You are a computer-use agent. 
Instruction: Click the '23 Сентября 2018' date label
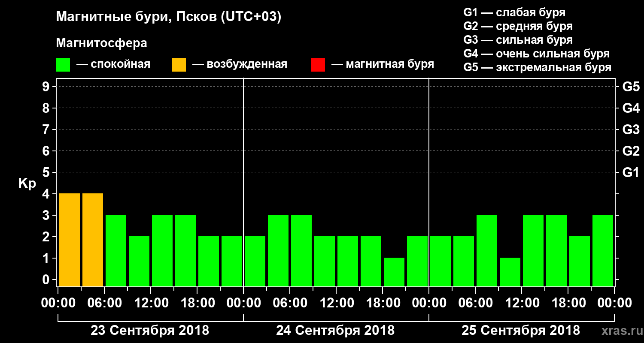[x=150, y=331]
